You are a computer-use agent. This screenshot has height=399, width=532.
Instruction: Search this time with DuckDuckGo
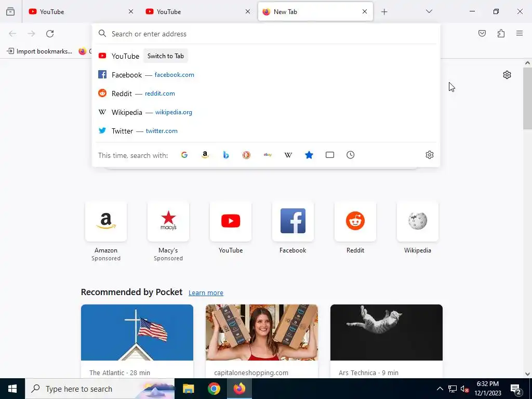pos(247,155)
